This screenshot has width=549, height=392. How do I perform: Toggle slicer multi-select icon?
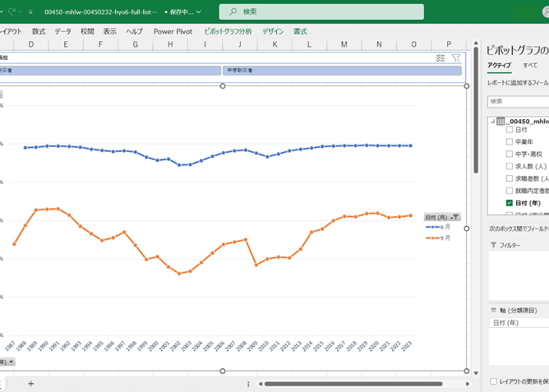click(440, 58)
